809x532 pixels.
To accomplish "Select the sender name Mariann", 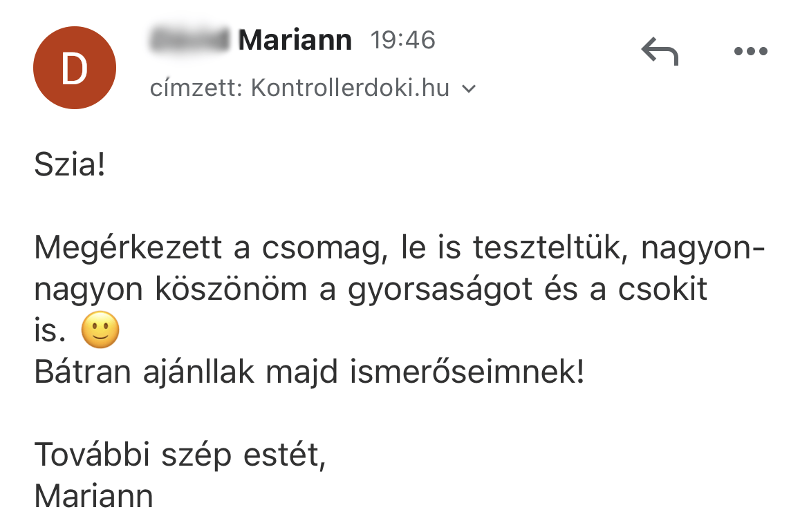I will pyautogui.click(x=296, y=39).
